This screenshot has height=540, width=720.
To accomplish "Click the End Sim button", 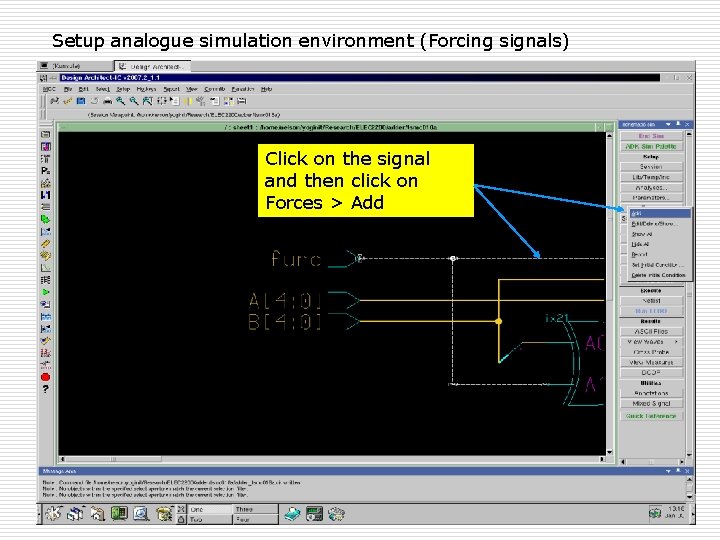I will (651, 136).
